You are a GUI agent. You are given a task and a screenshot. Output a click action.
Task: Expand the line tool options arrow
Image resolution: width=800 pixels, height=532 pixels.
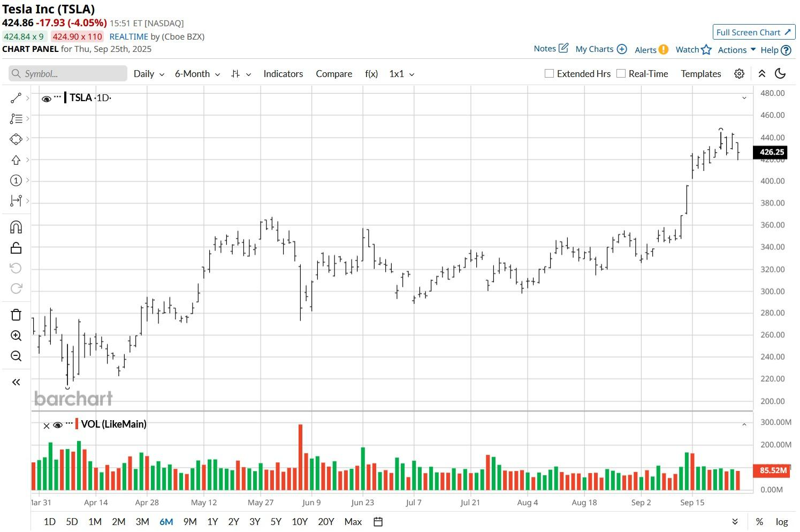[28, 98]
